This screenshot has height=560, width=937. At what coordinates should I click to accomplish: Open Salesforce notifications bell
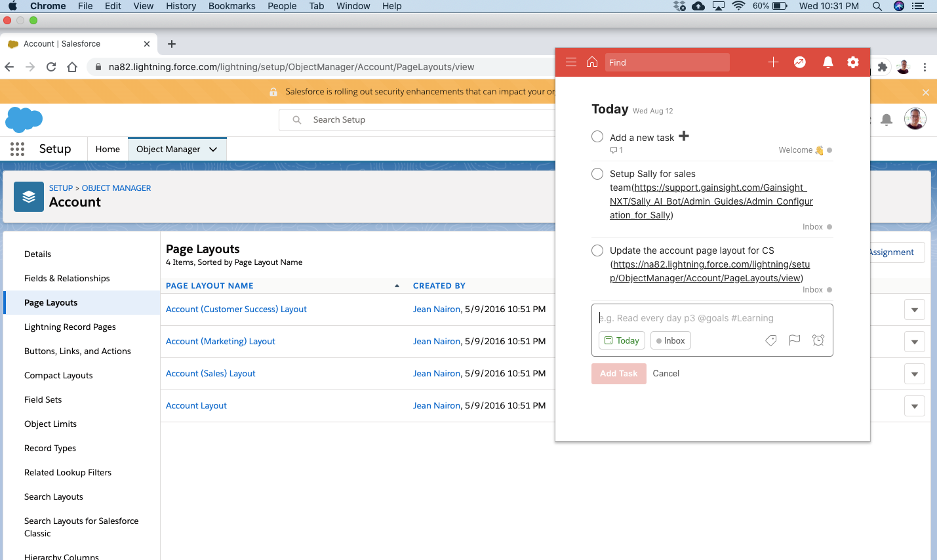click(887, 119)
